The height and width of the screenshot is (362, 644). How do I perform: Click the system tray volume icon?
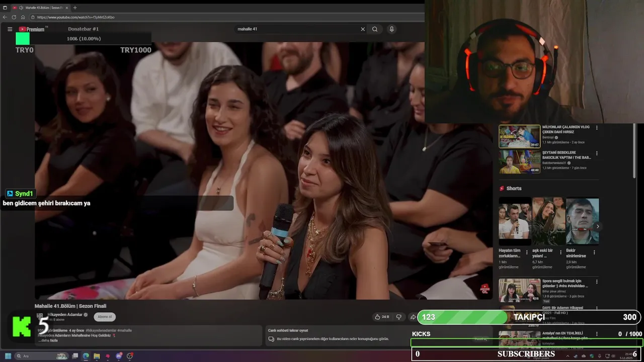coord(613,356)
